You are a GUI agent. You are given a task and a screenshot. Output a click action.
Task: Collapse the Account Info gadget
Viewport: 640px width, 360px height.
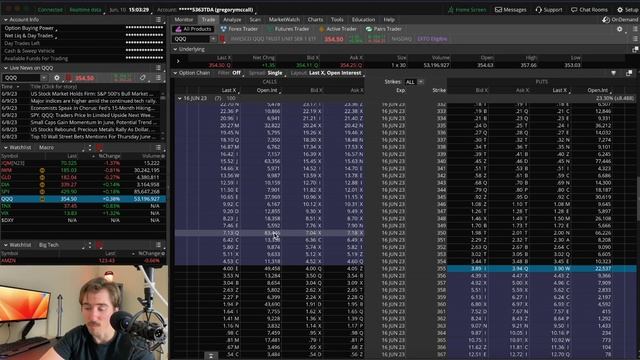[6, 20]
